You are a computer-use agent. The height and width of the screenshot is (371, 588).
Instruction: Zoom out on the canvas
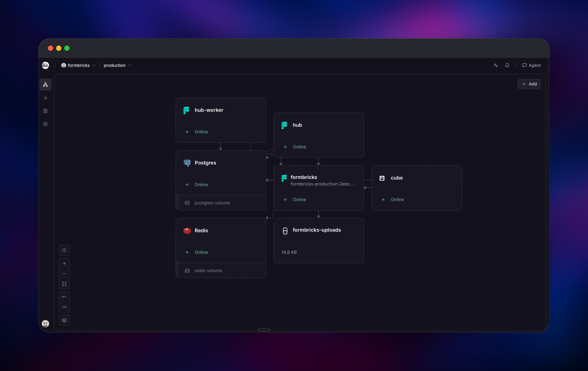click(x=64, y=274)
